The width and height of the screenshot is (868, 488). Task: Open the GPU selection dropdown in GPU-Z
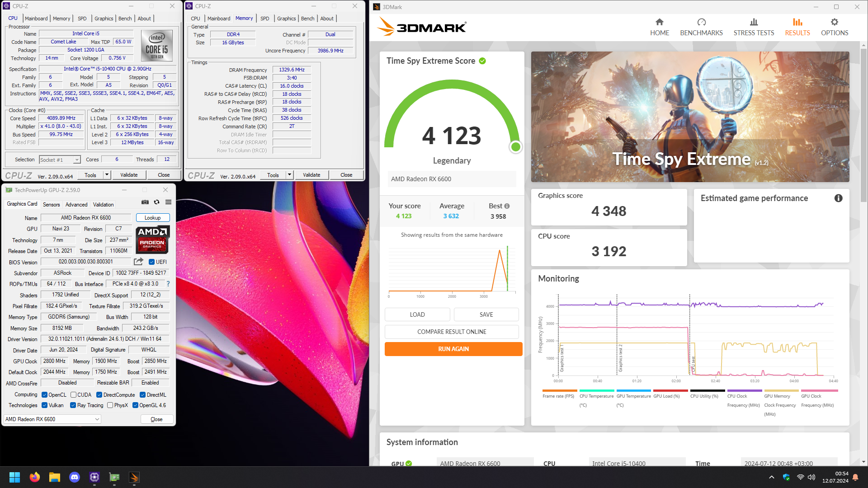pyautogui.click(x=52, y=419)
